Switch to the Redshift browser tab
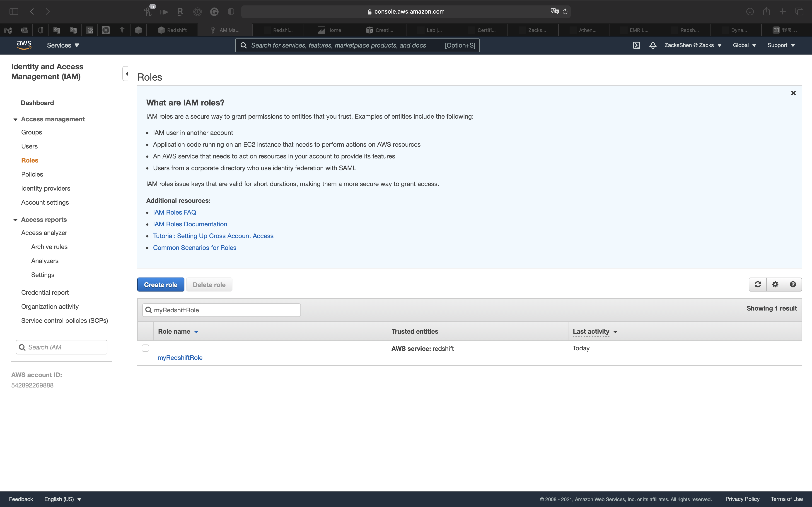Image resolution: width=812 pixels, height=507 pixels. pos(172,30)
